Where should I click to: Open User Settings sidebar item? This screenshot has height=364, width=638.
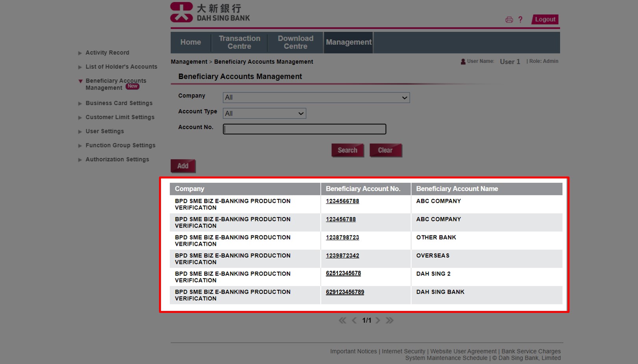coord(105,131)
